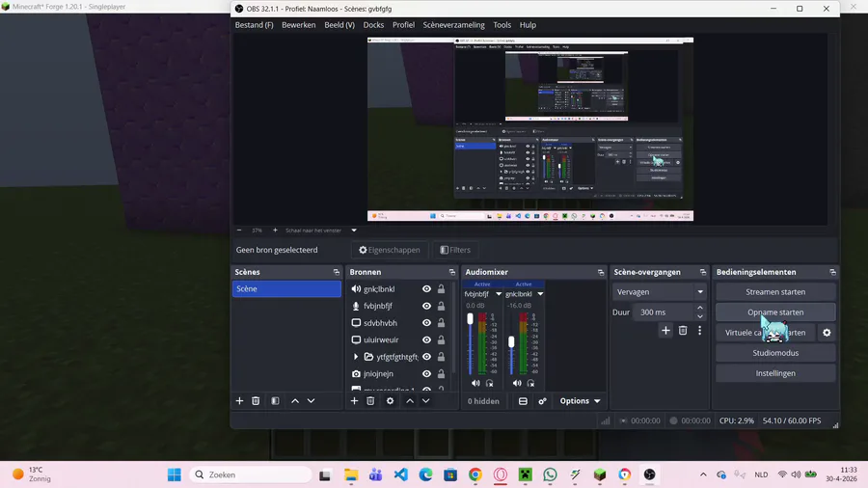
Task: Add a new scene with the plus icon
Action: pos(239,400)
